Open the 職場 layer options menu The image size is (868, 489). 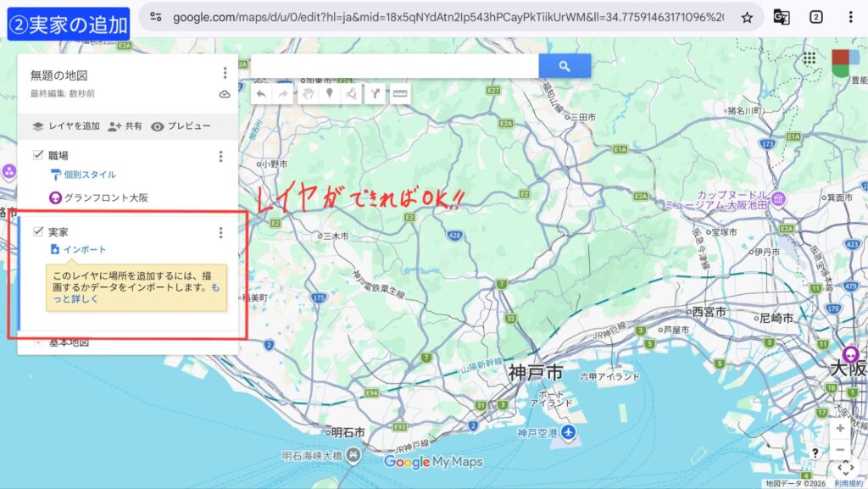click(x=220, y=156)
